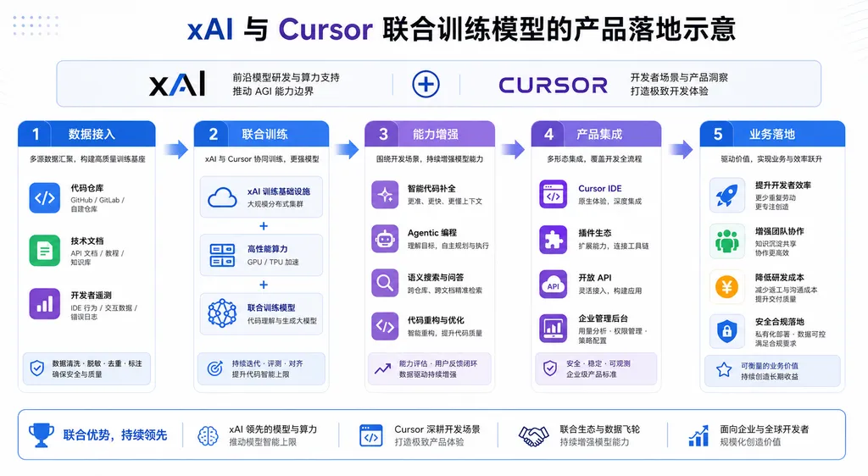Click the text 私有化部署·数据可控
The width and height of the screenshot is (868, 476).
pos(791,334)
